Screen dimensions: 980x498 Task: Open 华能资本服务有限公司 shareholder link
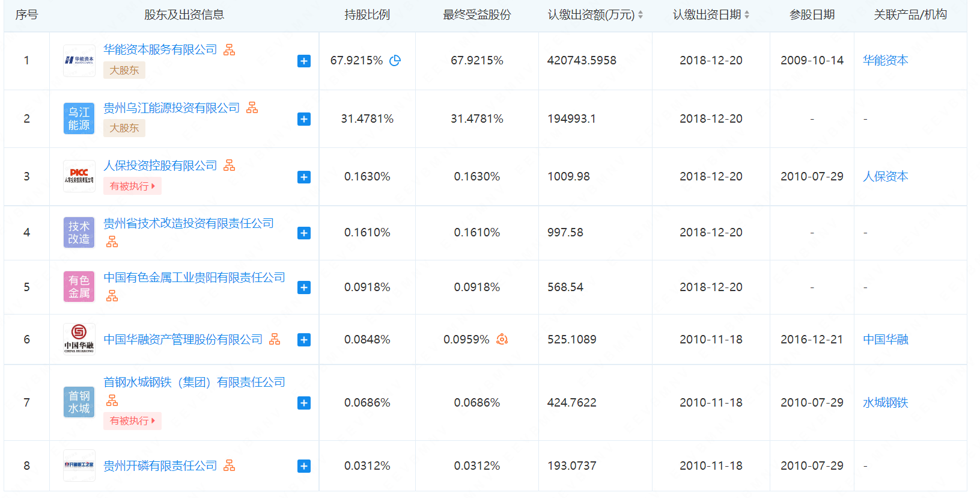(160, 50)
